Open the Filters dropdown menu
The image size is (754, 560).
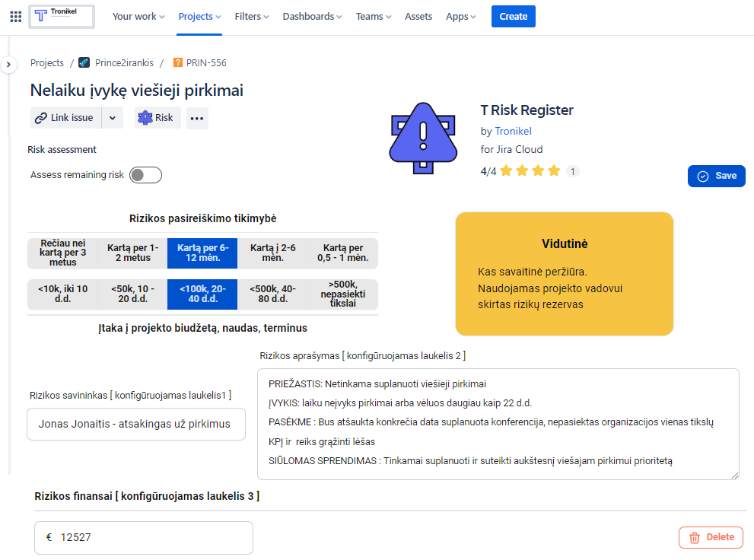coord(252,17)
